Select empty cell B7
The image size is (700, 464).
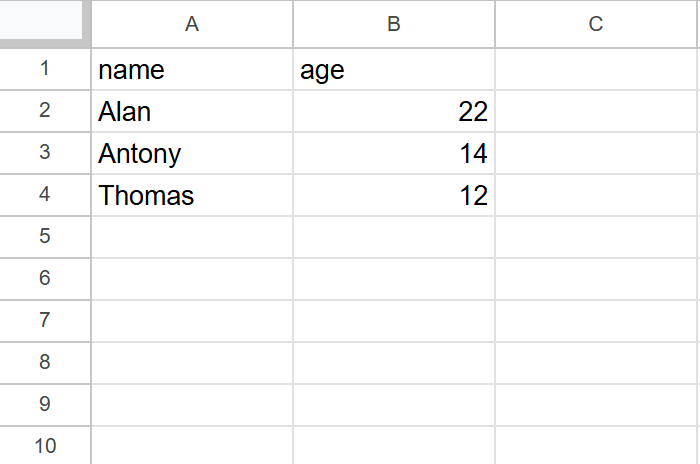point(394,322)
